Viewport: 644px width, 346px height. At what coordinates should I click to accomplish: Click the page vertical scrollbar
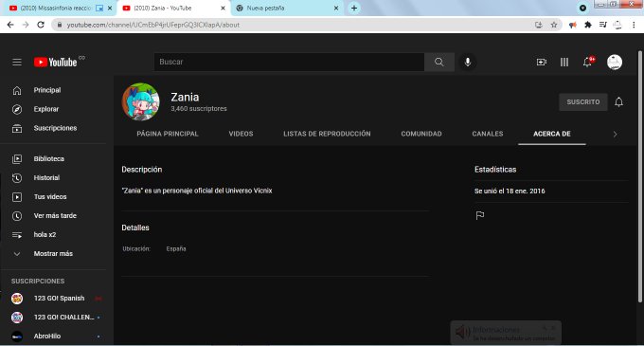[640, 176]
